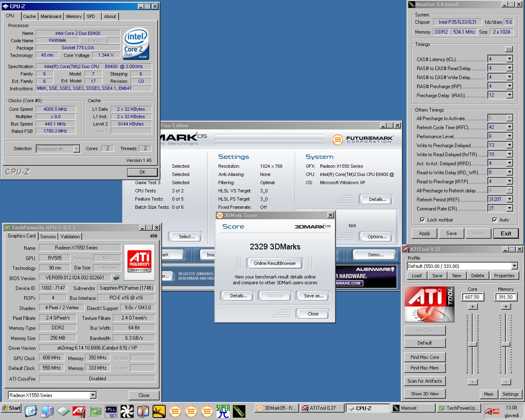The image size is (525, 420).
Task: Open the Precharge Delay (tRAS) dropdown
Action: 509,95
